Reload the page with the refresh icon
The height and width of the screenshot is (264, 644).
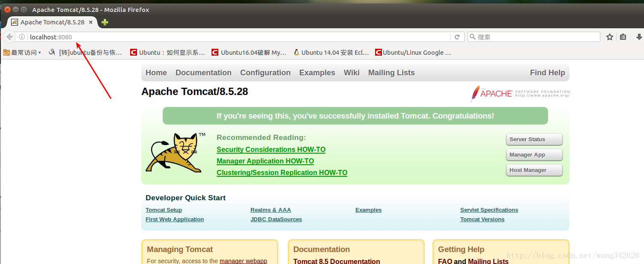[457, 37]
